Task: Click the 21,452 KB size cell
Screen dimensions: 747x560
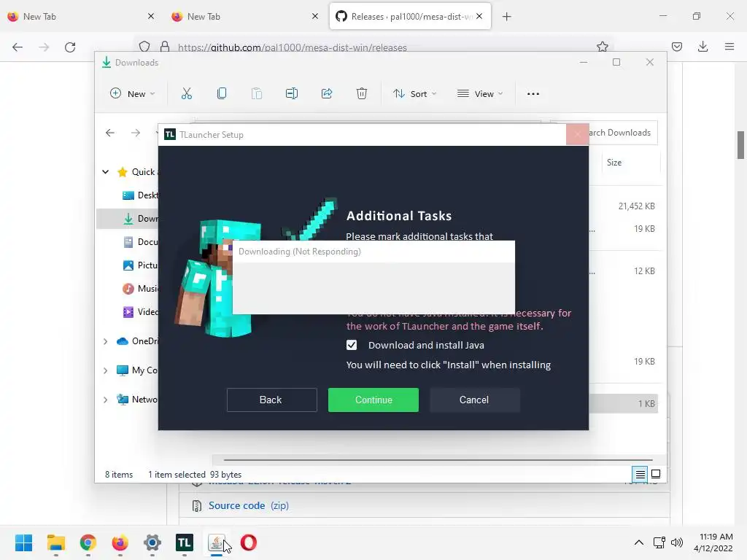Action: pos(636,206)
